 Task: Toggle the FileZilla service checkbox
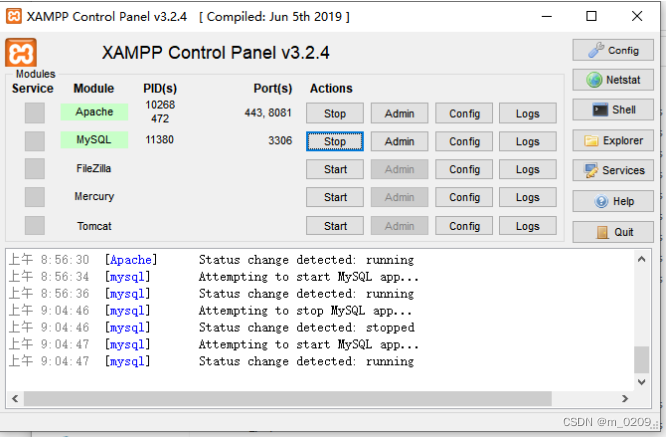(x=34, y=169)
